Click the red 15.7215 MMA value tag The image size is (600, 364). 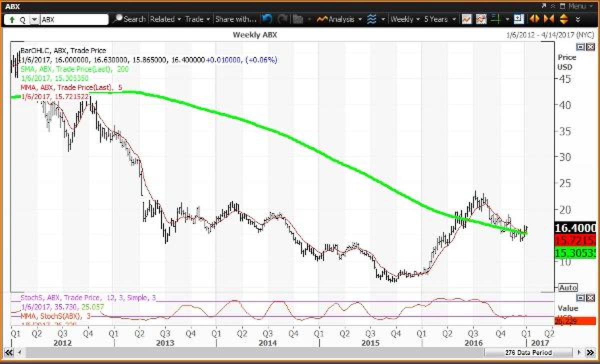click(575, 239)
